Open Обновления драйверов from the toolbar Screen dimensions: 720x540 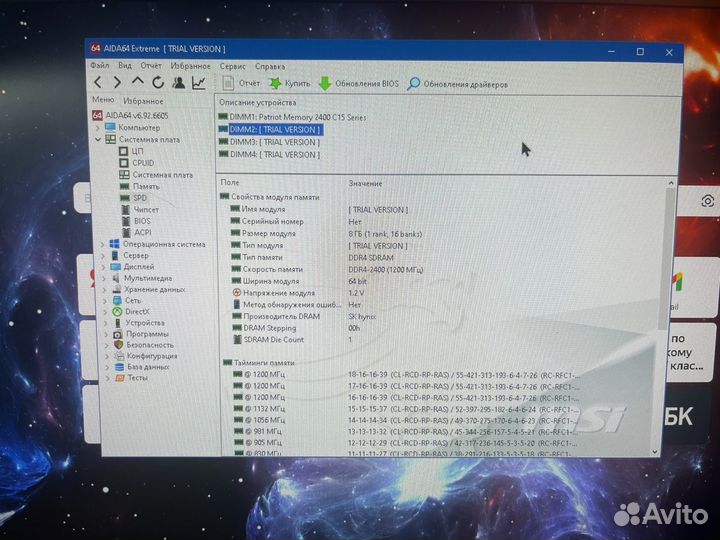[457, 84]
